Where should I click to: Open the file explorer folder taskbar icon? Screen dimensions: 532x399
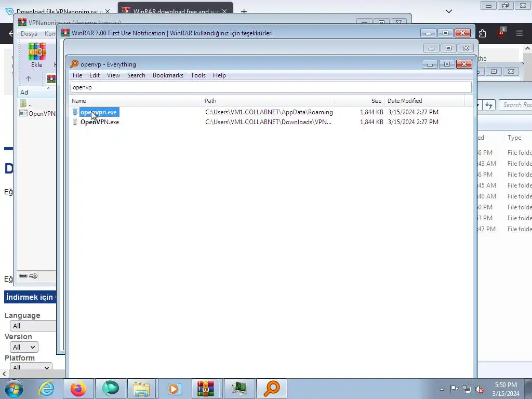(141, 389)
